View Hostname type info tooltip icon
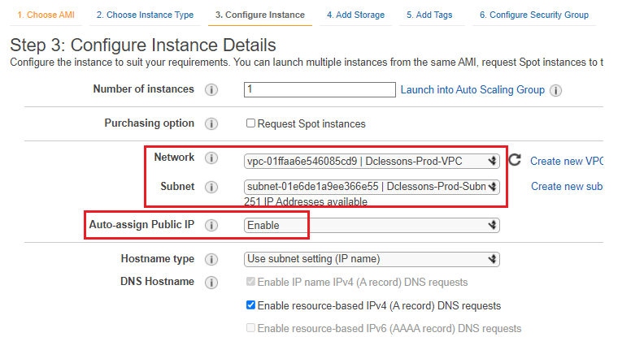 tap(211, 259)
